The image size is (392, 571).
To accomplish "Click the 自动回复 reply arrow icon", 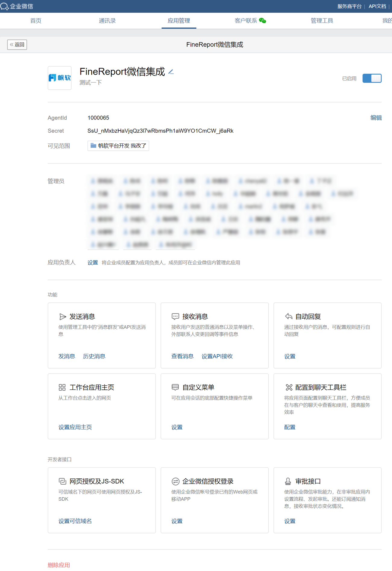I will click(288, 317).
